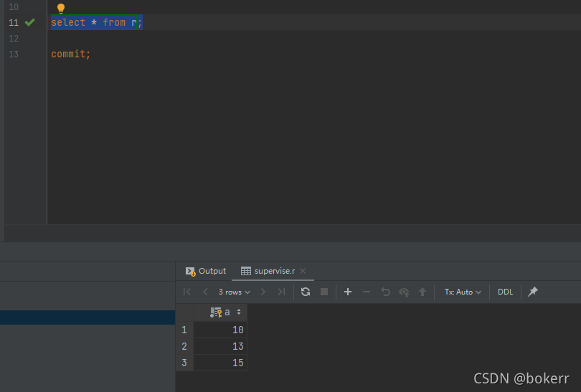Click the green checkmark on line 11
Screen dimensions: 581x392
point(29,23)
